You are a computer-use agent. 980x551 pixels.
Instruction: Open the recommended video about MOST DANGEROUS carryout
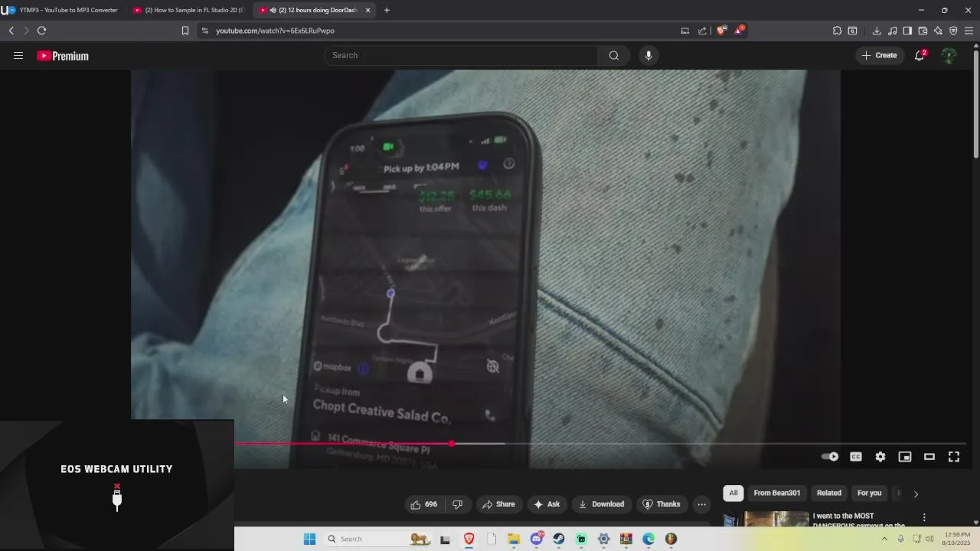(860, 520)
